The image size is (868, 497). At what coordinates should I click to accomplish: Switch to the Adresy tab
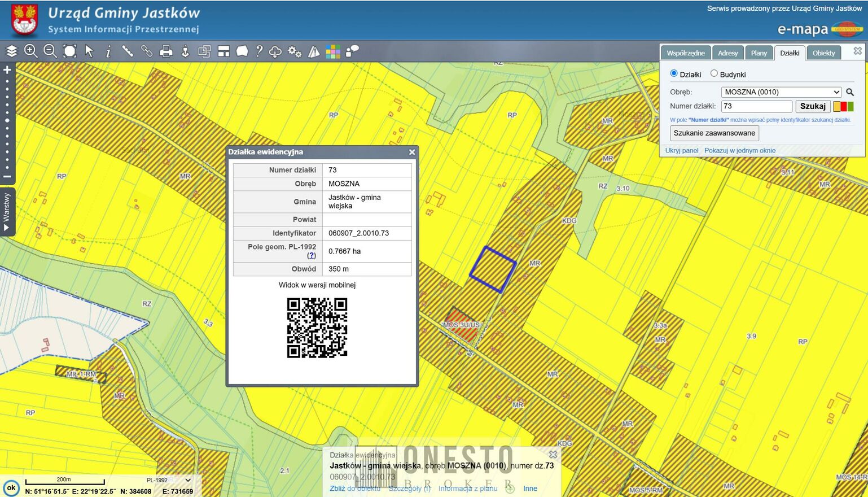(727, 53)
